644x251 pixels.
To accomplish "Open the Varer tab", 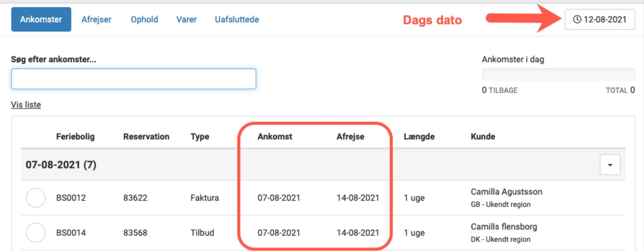I will (186, 19).
